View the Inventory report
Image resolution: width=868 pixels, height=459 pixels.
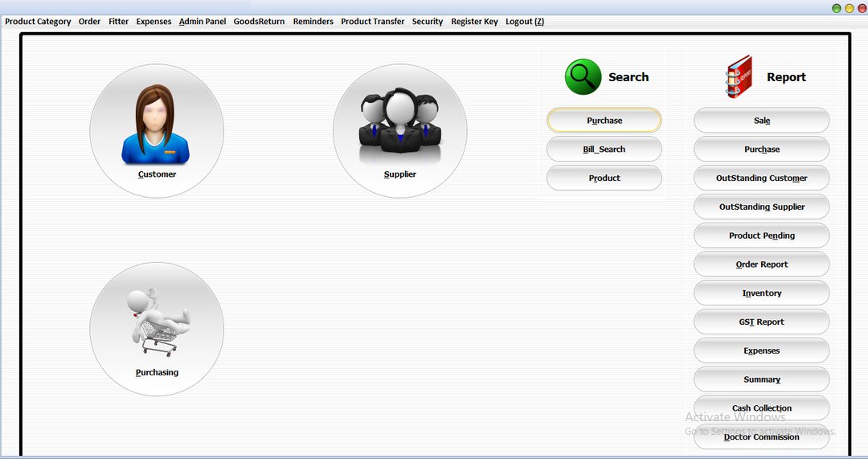761,293
